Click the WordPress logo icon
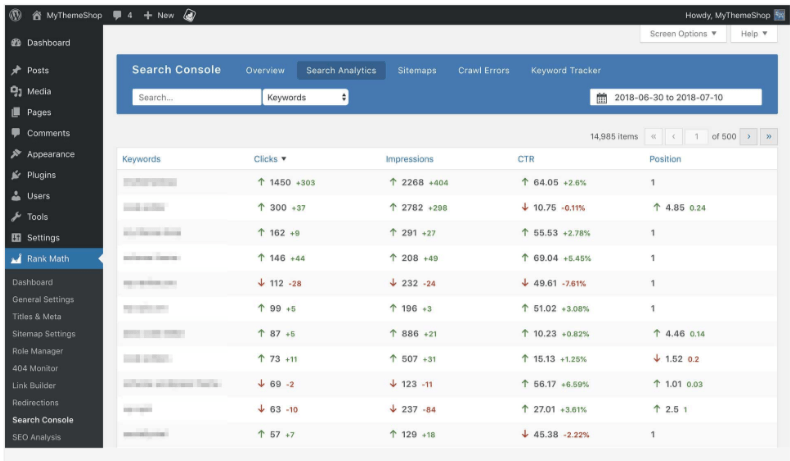The width and height of the screenshot is (790, 461). (15, 15)
